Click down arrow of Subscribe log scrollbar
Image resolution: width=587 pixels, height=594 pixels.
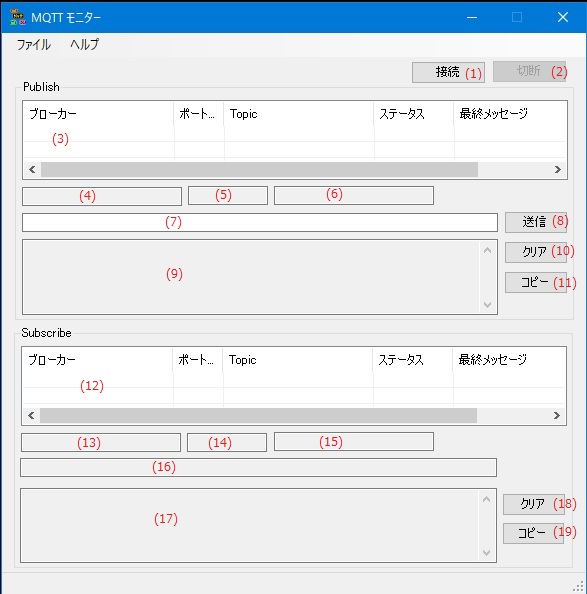487,553
